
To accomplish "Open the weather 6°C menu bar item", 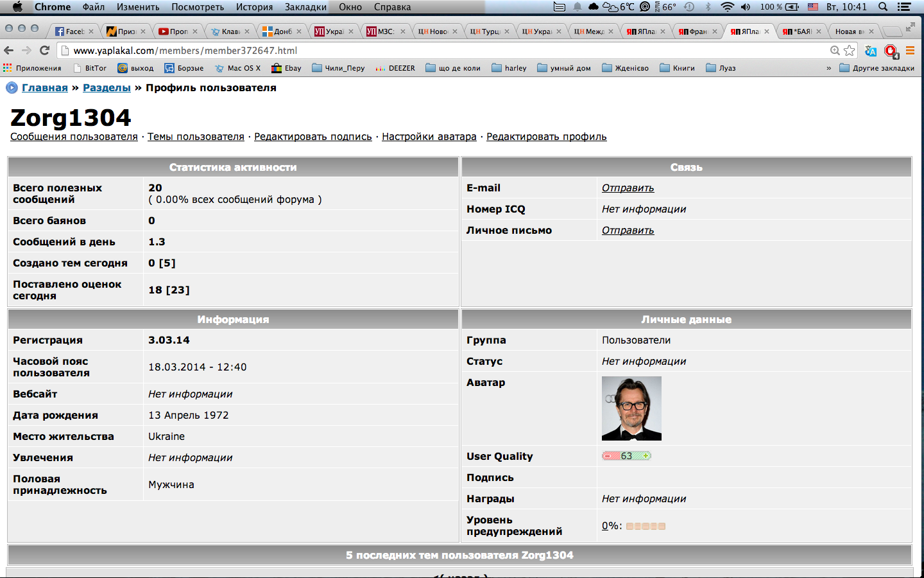I will click(x=619, y=6).
